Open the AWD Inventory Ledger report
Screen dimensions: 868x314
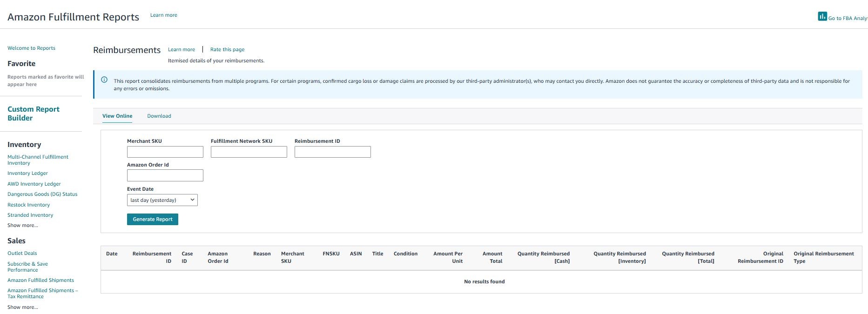tap(34, 184)
